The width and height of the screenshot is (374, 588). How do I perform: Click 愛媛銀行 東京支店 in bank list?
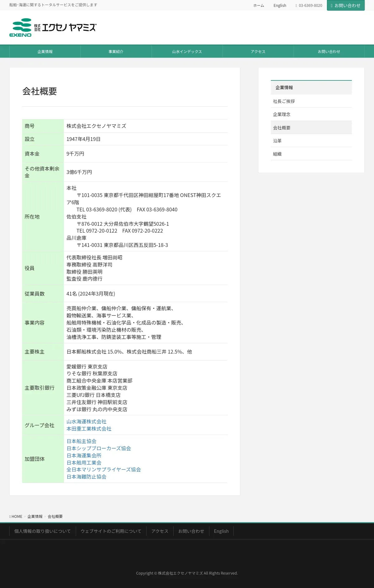[x=87, y=367]
